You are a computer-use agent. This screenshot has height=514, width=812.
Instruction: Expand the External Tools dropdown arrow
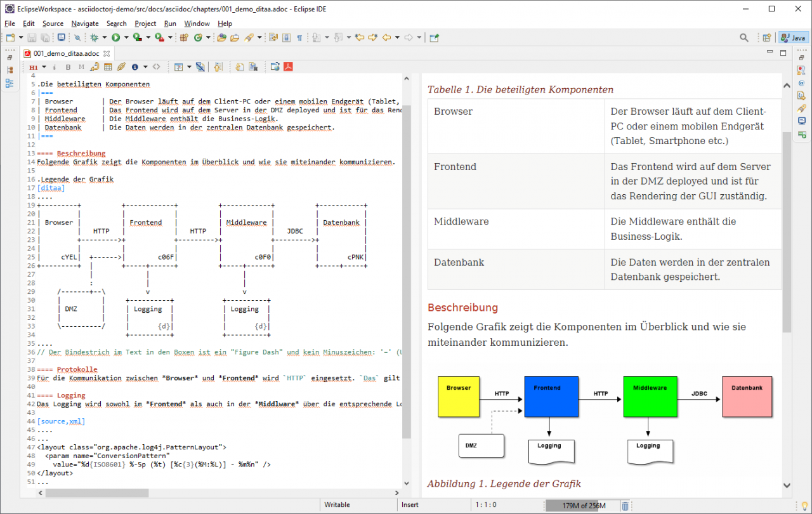(170, 37)
